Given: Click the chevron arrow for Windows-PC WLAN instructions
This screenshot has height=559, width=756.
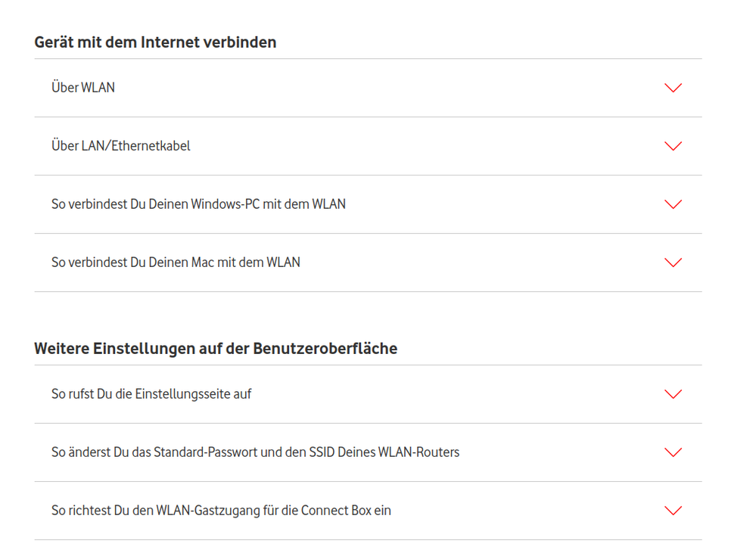Looking at the screenshot, I should click(x=672, y=204).
